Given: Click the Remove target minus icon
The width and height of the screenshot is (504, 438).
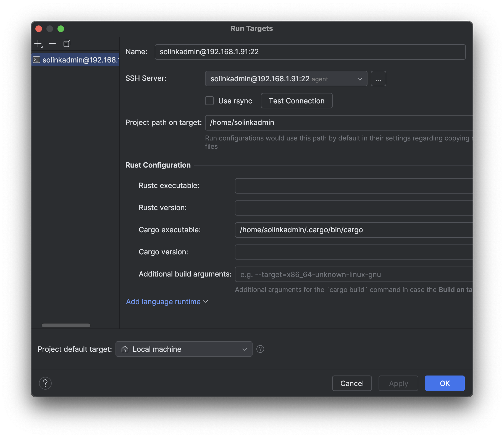Looking at the screenshot, I should click(x=52, y=44).
